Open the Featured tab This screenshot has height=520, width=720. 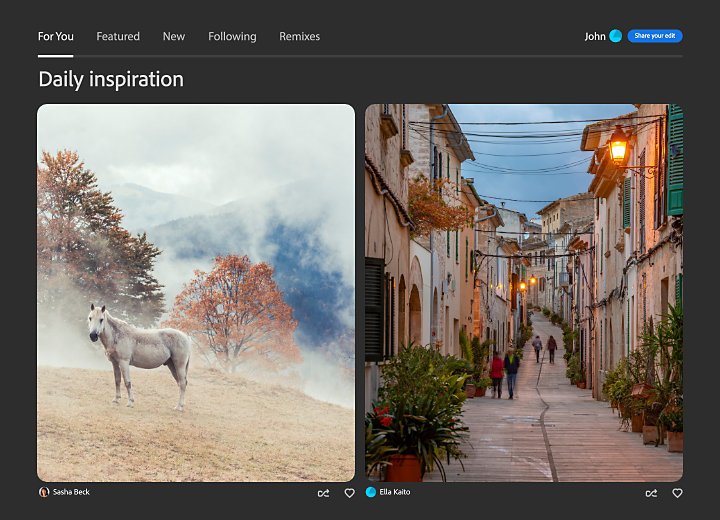tap(118, 36)
